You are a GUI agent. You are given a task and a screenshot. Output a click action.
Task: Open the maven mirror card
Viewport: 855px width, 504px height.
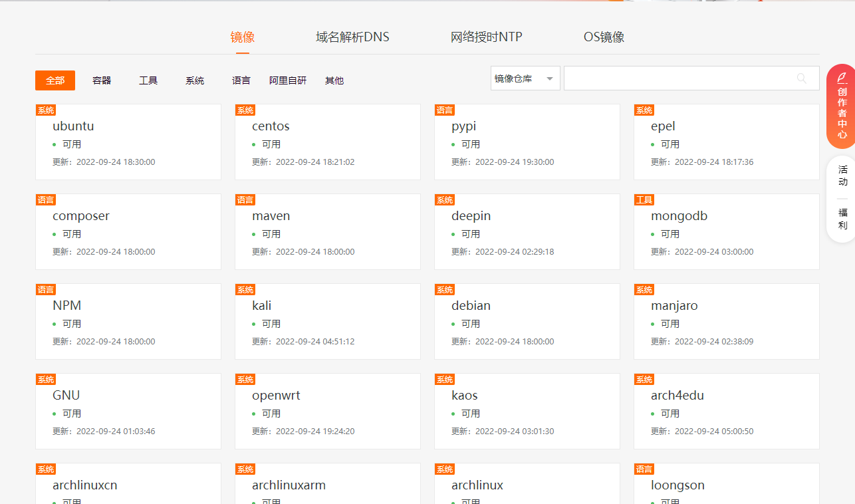click(x=328, y=231)
